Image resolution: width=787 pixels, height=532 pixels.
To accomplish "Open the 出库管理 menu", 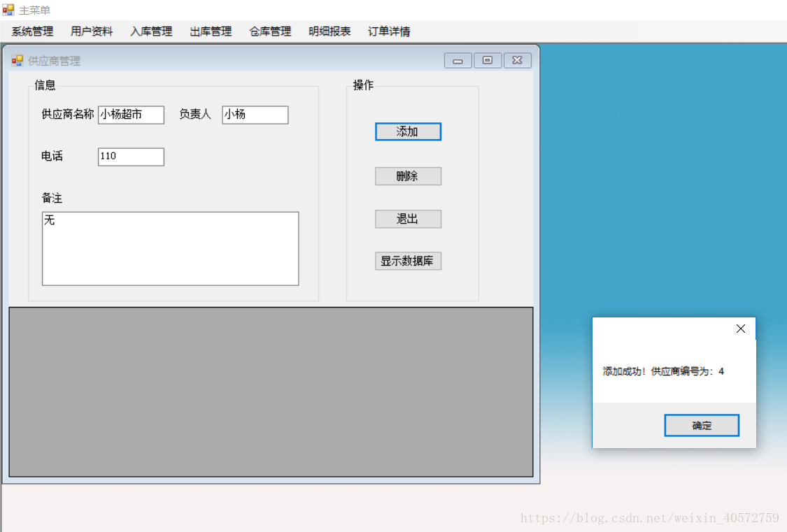I will pyautogui.click(x=210, y=31).
